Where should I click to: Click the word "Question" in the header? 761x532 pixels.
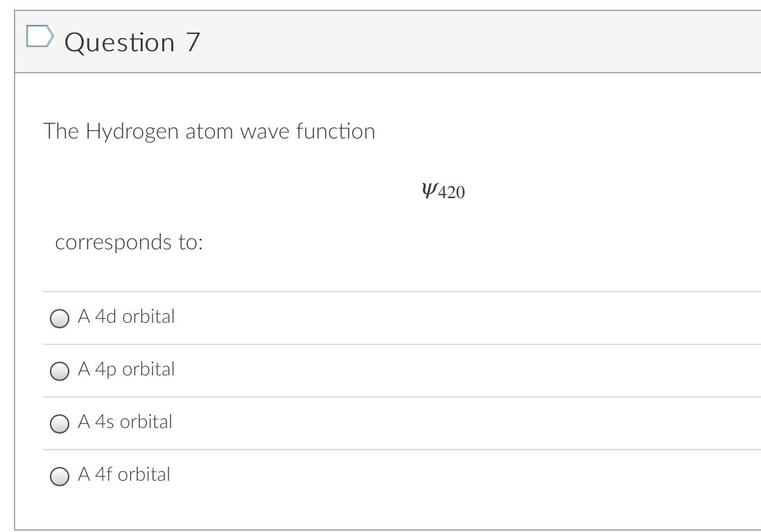[119, 42]
